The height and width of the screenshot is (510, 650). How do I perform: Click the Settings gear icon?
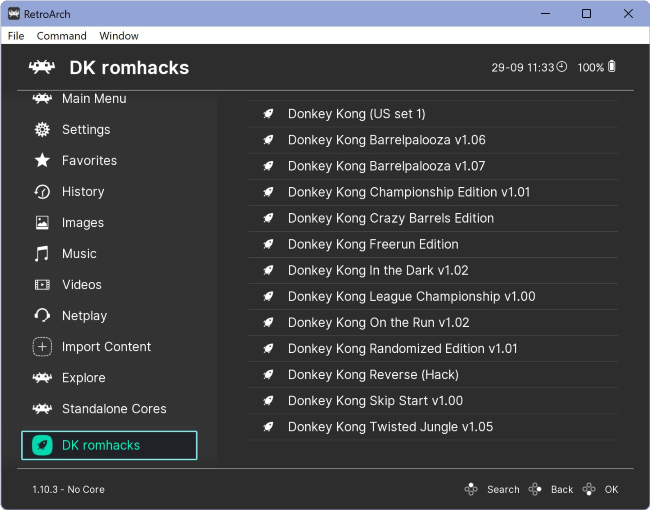point(42,129)
